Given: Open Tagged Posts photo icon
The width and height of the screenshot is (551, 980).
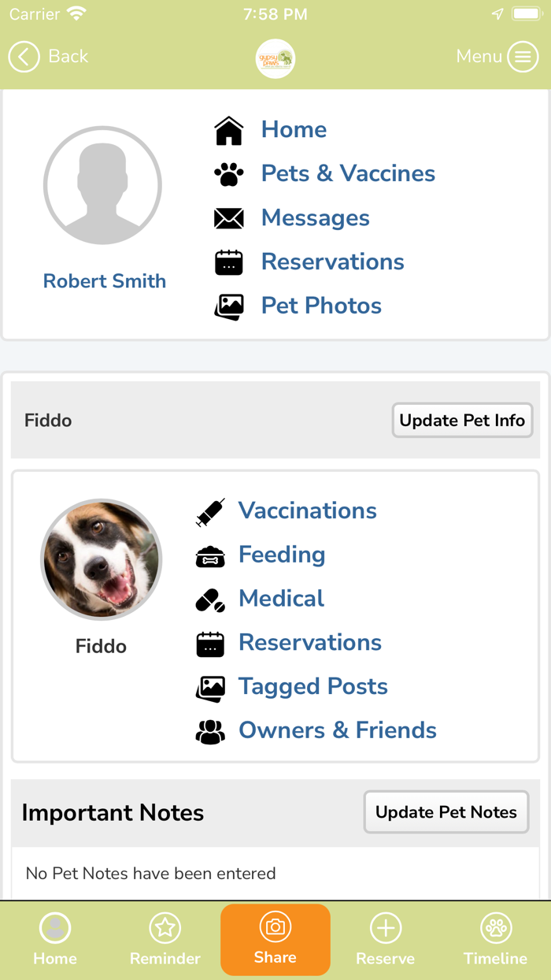Looking at the screenshot, I should pos(209,687).
